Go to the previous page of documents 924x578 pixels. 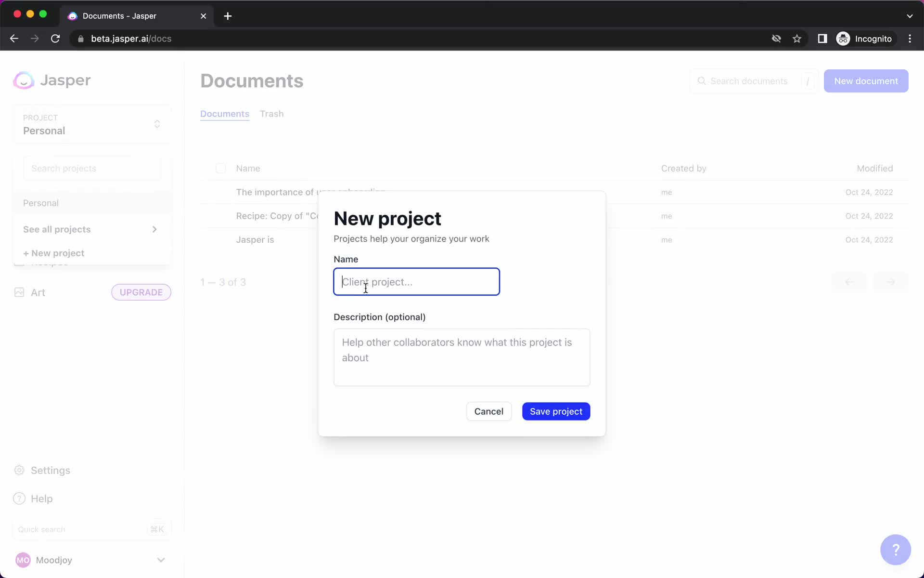tap(849, 282)
